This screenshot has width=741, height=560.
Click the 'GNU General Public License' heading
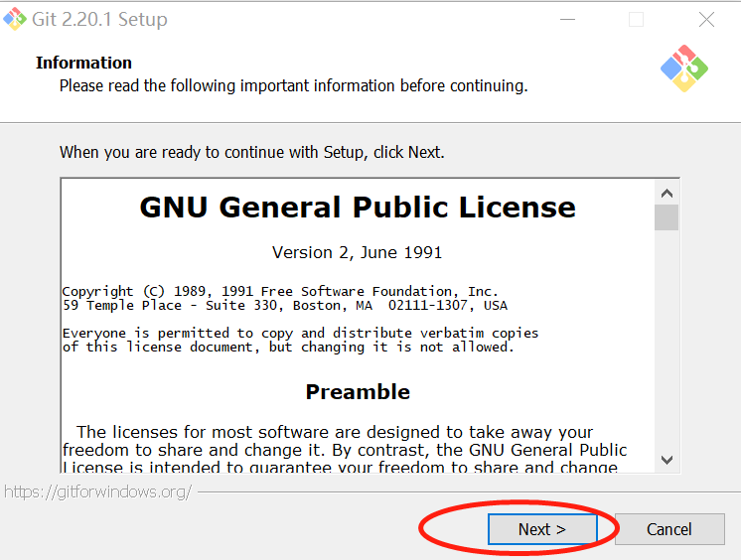click(x=358, y=207)
